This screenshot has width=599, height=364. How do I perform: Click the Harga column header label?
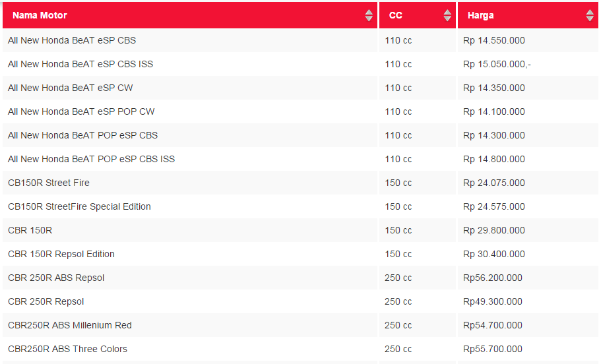coord(480,16)
